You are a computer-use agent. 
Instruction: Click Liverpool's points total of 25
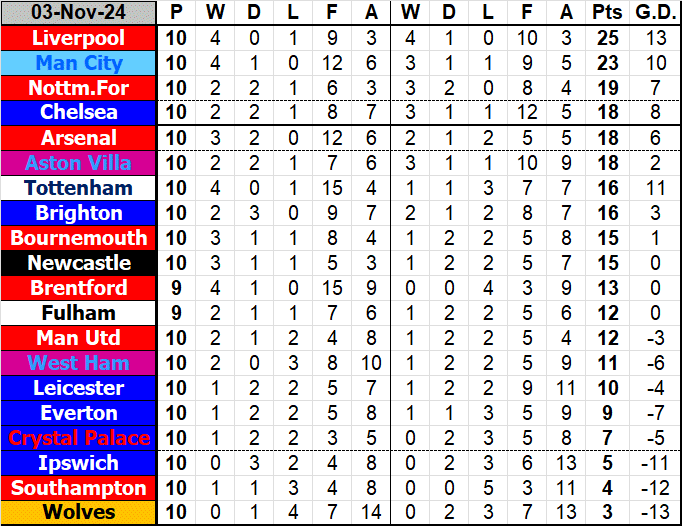[x=605, y=38]
